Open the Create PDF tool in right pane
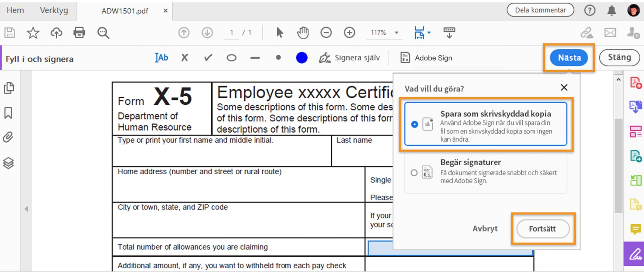 [636, 83]
